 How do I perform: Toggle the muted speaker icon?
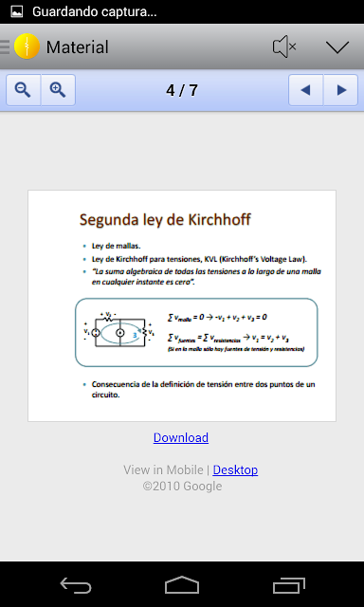click(284, 46)
